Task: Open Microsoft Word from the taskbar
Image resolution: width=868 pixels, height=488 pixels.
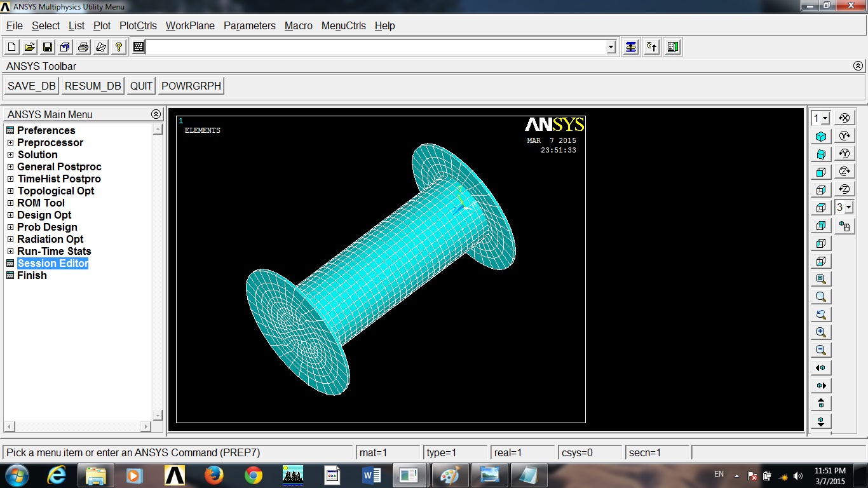Action: coord(371,475)
